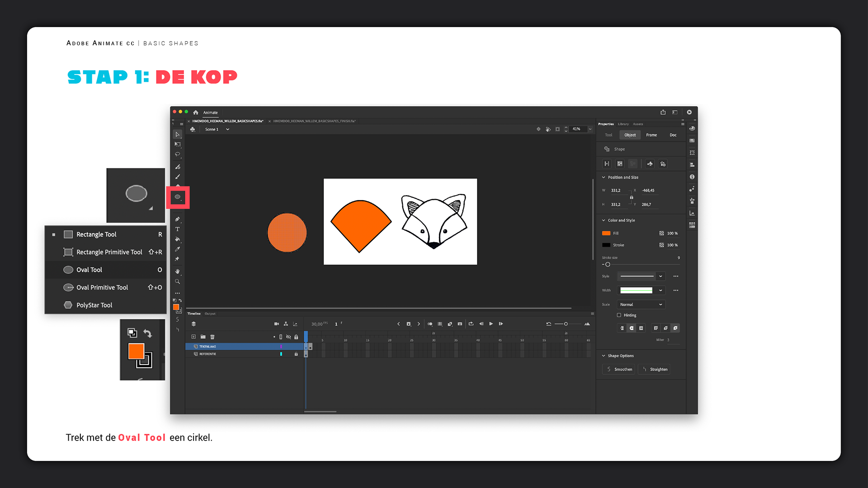Pick the Text tool
The width and height of the screenshot is (868, 488).
click(178, 229)
